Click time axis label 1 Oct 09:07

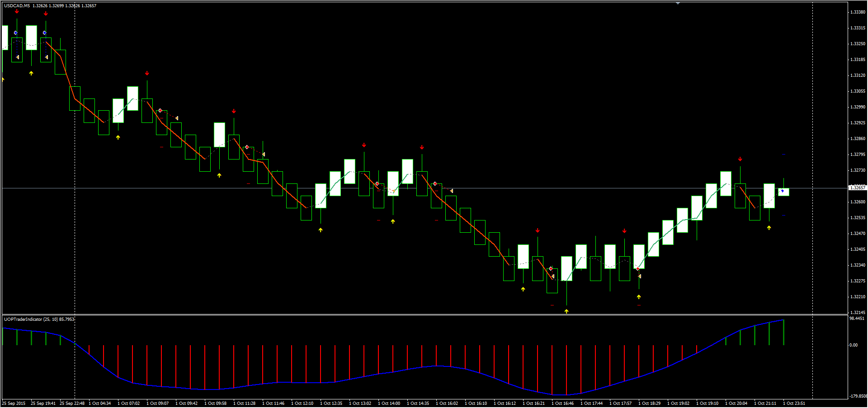pos(158,403)
